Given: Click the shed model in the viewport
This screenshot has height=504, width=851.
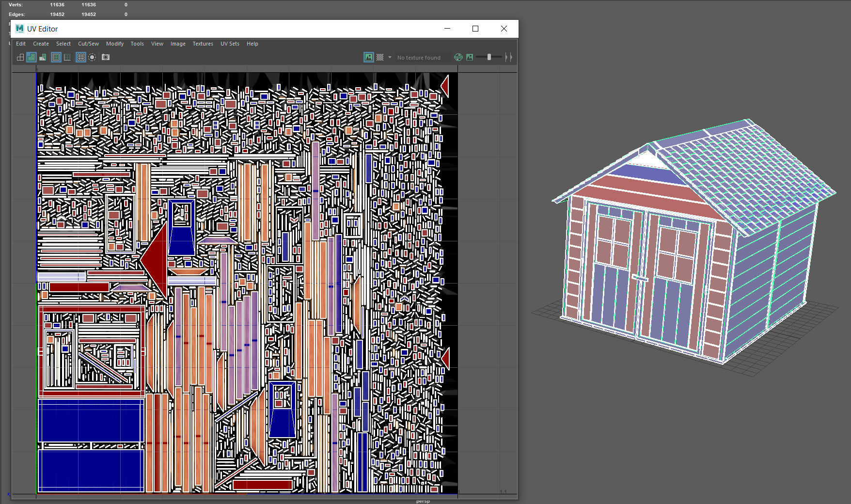Looking at the screenshot, I should [x=695, y=242].
